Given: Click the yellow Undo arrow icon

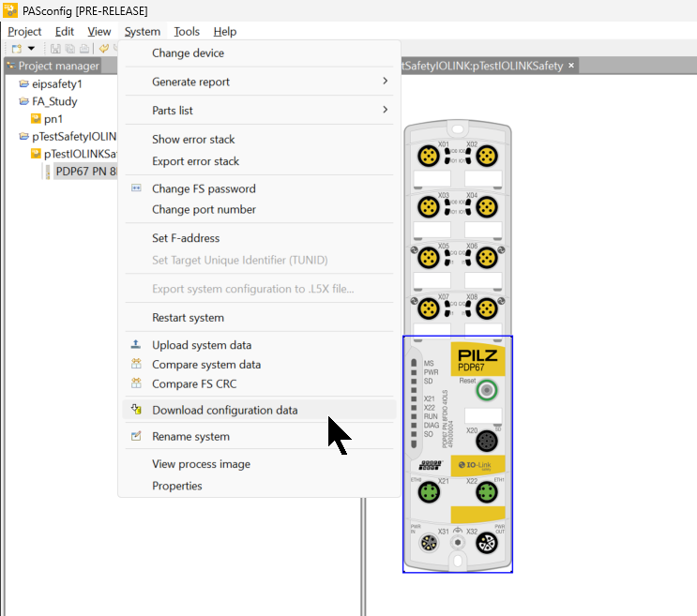Looking at the screenshot, I should point(103,49).
